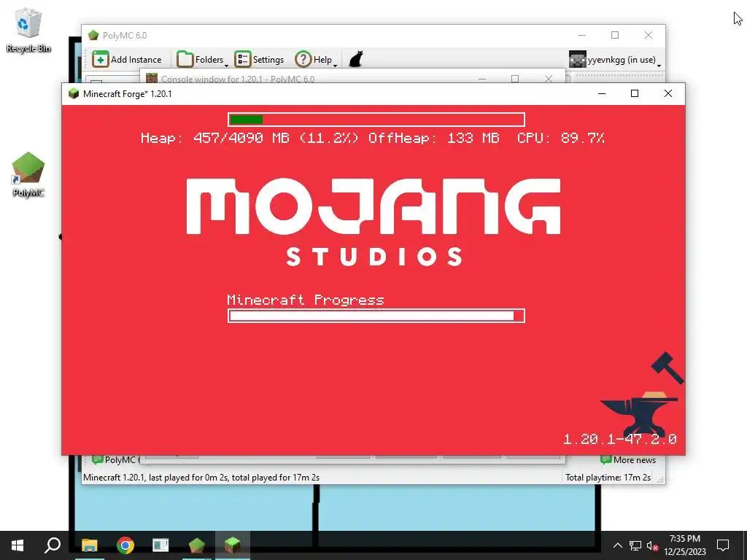Click the network icon in system tray
This screenshot has height=560, width=747.
[635, 545]
